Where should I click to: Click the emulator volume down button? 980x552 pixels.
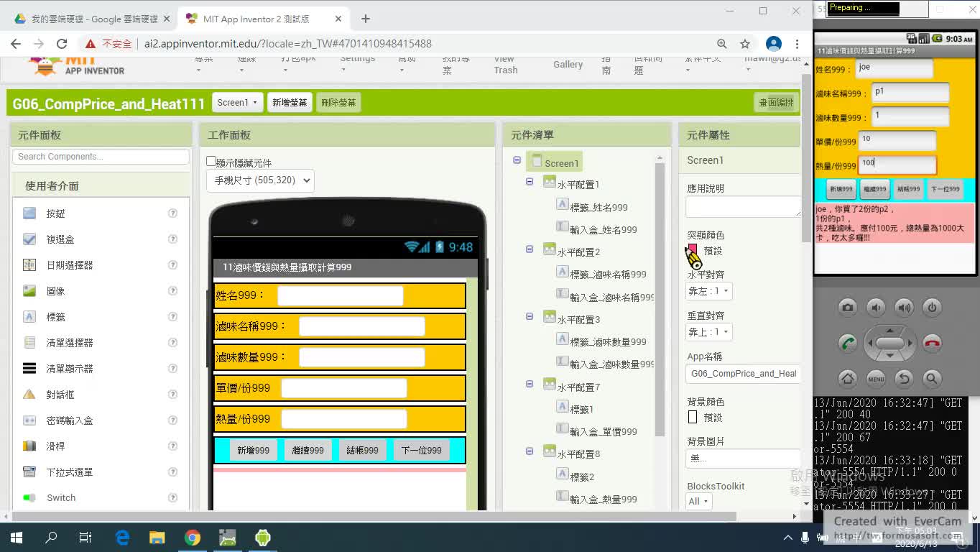point(876,308)
